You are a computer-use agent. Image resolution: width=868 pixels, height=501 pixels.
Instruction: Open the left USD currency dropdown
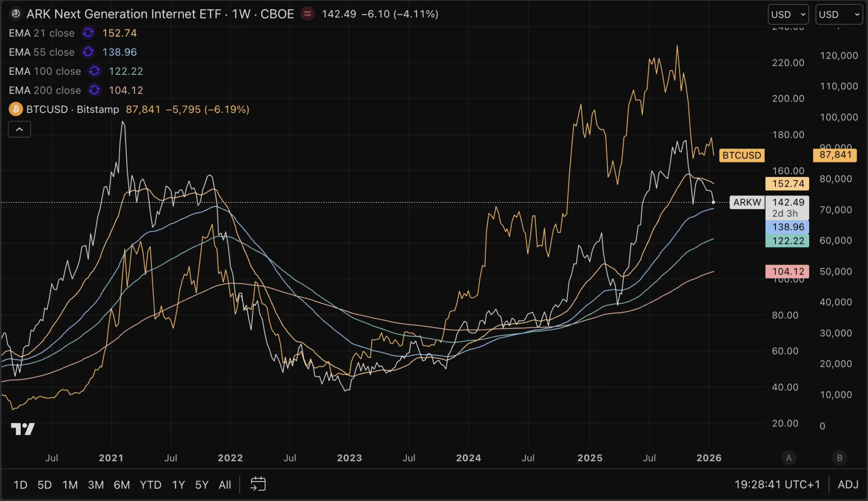[x=788, y=14]
